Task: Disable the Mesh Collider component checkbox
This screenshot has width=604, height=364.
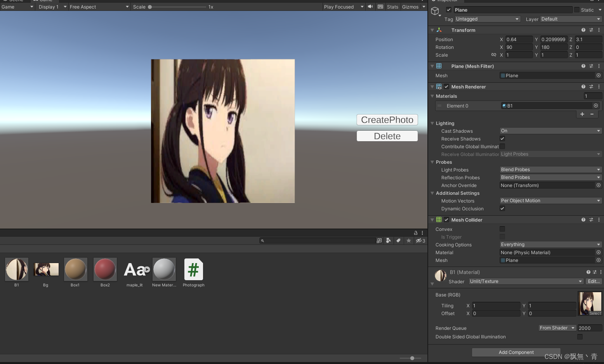Action: point(446,220)
